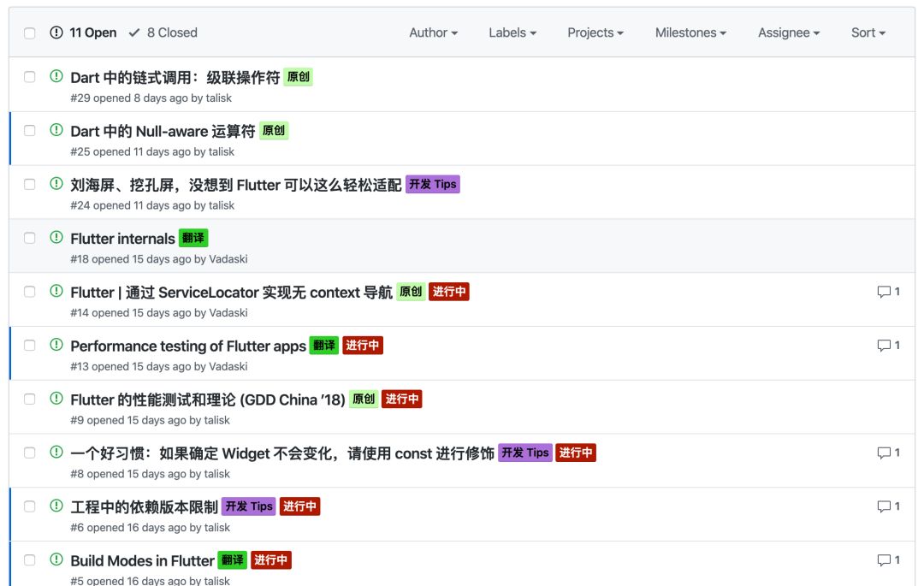Click 原创 label on issue #29

pyautogui.click(x=299, y=76)
